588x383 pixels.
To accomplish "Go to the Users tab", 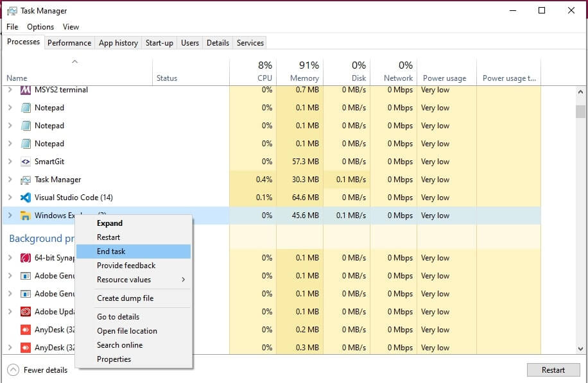I will 190,43.
